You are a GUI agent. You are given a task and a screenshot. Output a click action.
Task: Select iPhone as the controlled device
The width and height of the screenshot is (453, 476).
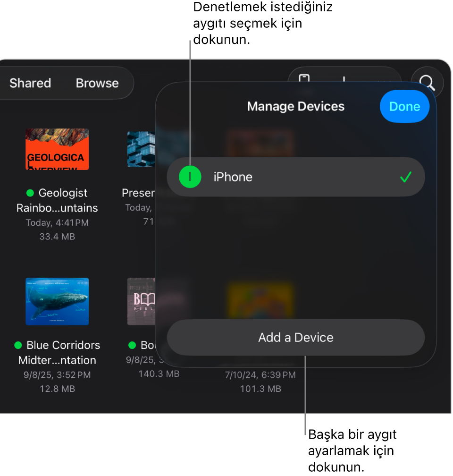tap(295, 177)
